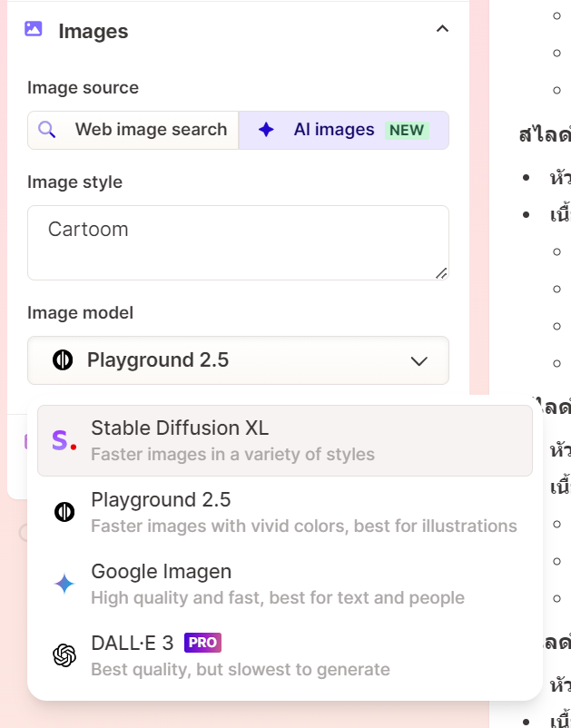Viewport: 571px width, 728px height.
Task: Click 'Best quality, but slowest to generate' text
Action: coord(241,670)
